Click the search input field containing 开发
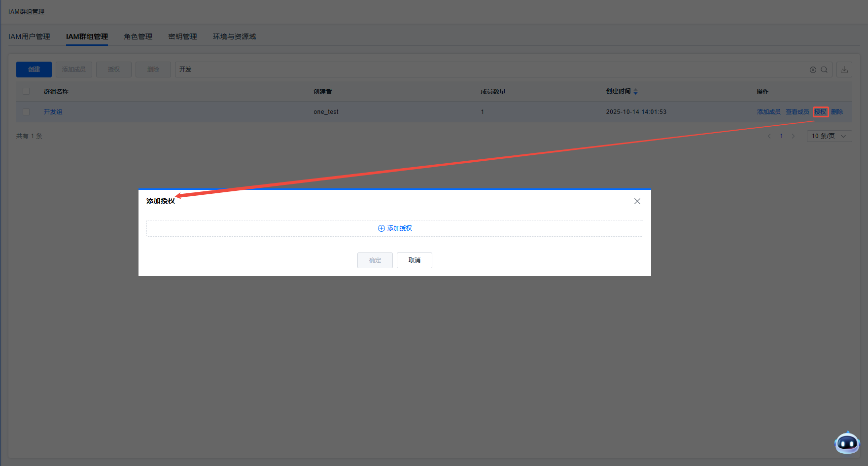The image size is (868, 466). click(488, 70)
